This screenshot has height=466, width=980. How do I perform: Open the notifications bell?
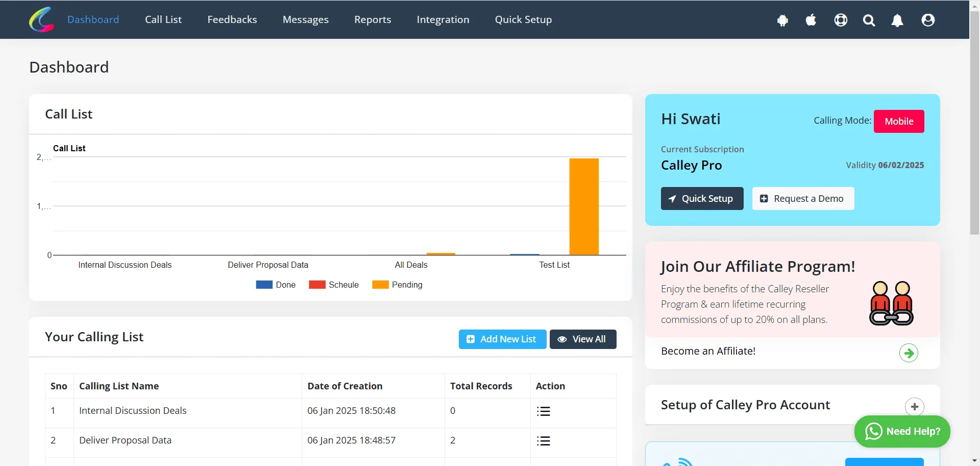pyautogui.click(x=897, y=20)
